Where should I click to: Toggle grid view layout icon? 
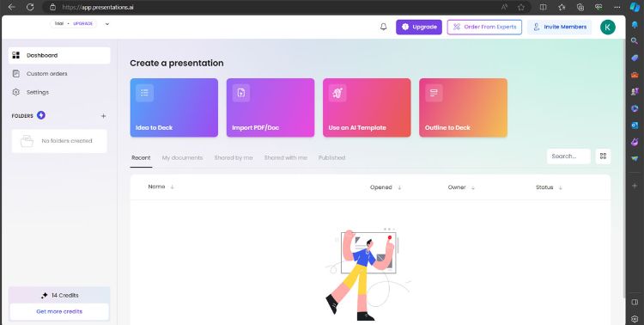[x=603, y=156]
